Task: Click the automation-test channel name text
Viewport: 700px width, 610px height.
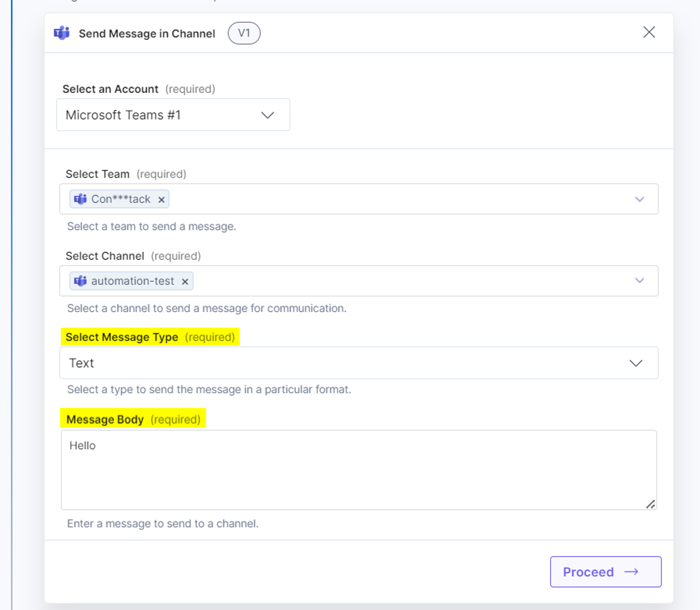Action: click(133, 281)
